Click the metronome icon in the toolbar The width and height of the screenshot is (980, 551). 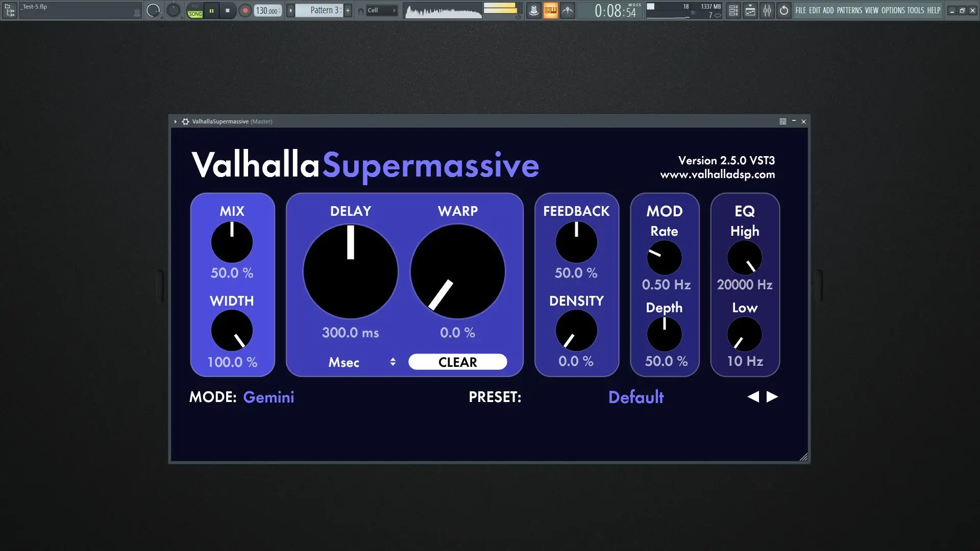pyautogui.click(x=533, y=10)
